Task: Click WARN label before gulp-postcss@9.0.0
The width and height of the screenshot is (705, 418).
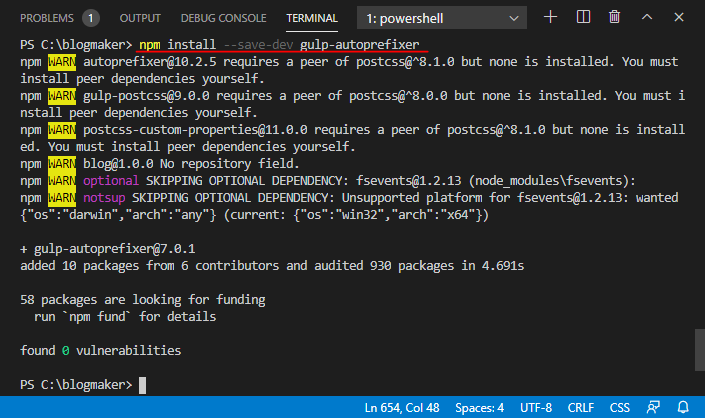Action: click(62, 96)
